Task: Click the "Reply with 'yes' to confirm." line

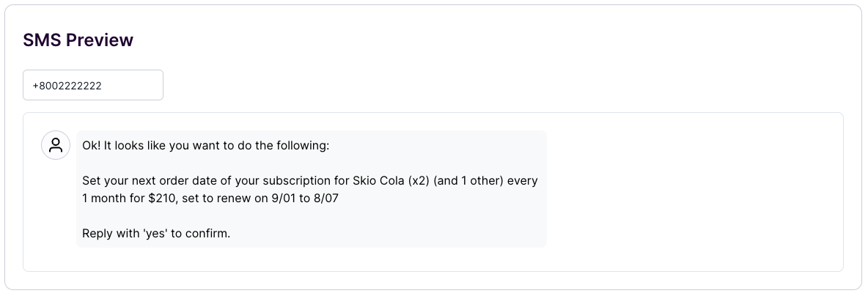Action: tap(156, 234)
